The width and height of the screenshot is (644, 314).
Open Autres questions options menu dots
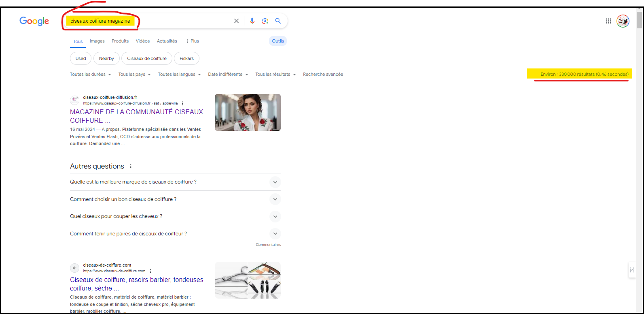pos(131,167)
